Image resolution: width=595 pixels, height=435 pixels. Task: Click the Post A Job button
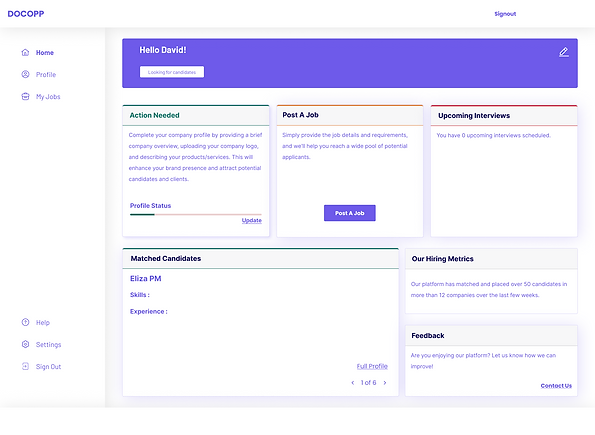pyautogui.click(x=349, y=213)
